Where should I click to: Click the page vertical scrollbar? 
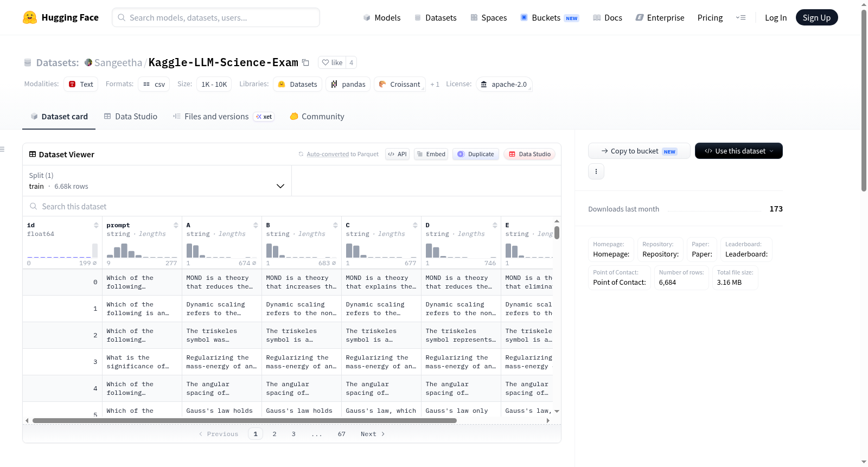864,100
